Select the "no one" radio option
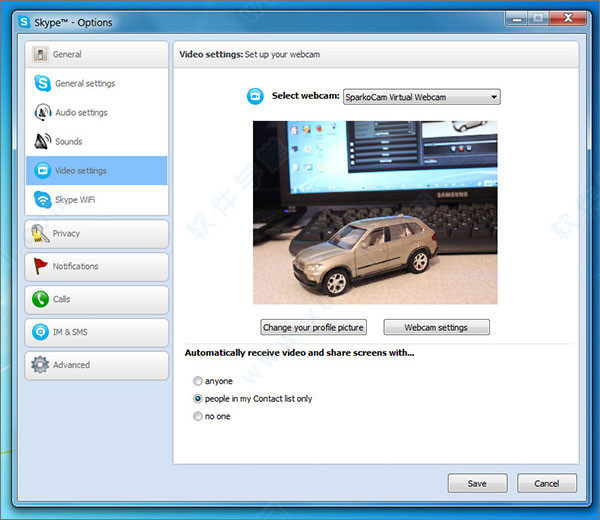 198,416
